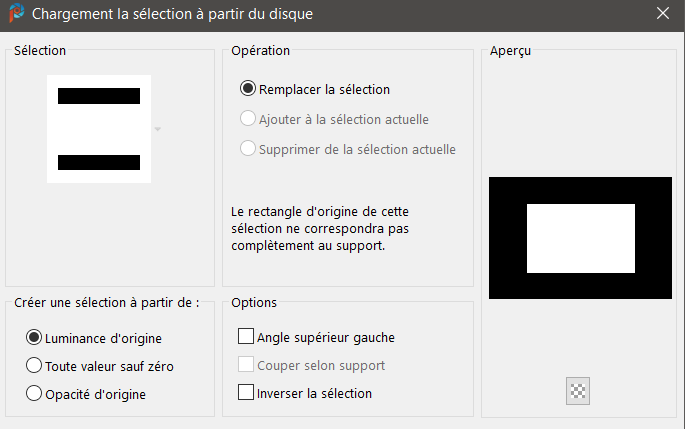
Task: Click the Aperçu preview image
Action: click(580, 238)
